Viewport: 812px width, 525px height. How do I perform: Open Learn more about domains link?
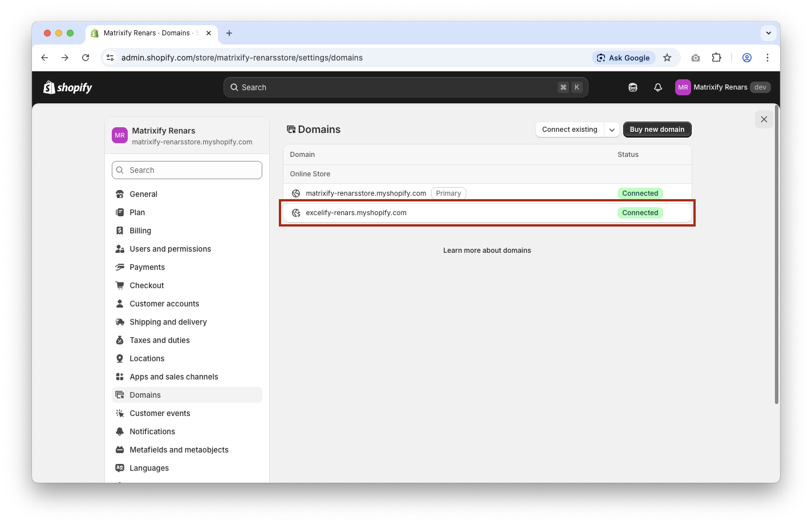coord(487,251)
